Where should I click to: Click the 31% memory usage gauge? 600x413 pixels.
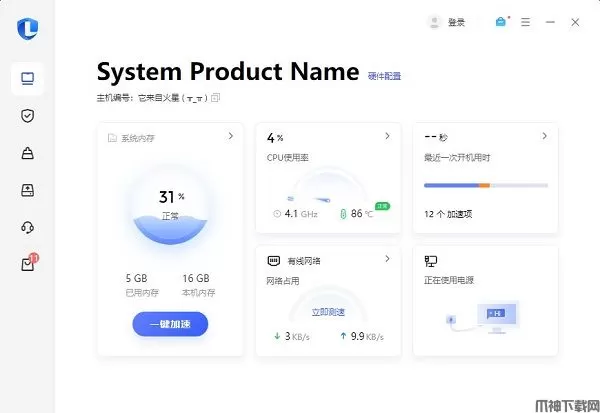click(x=170, y=205)
